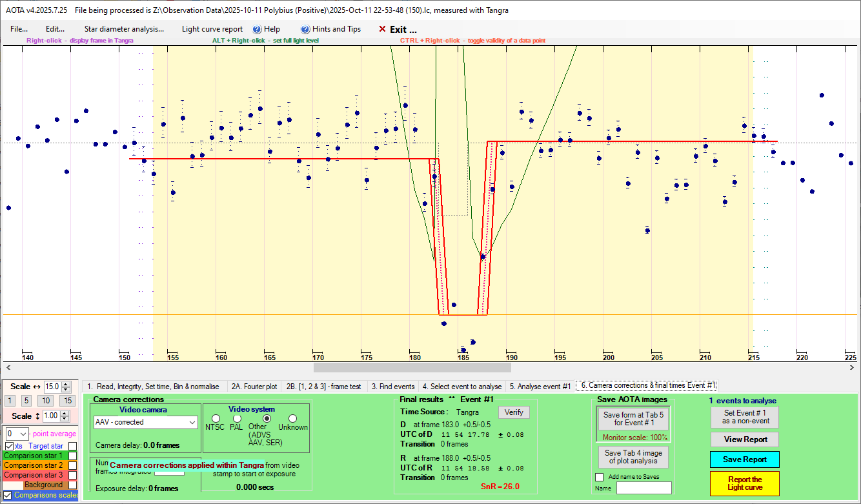This screenshot has width=861, height=504.
Task: Open the Help menu with question icon
Action: click(x=266, y=29)
